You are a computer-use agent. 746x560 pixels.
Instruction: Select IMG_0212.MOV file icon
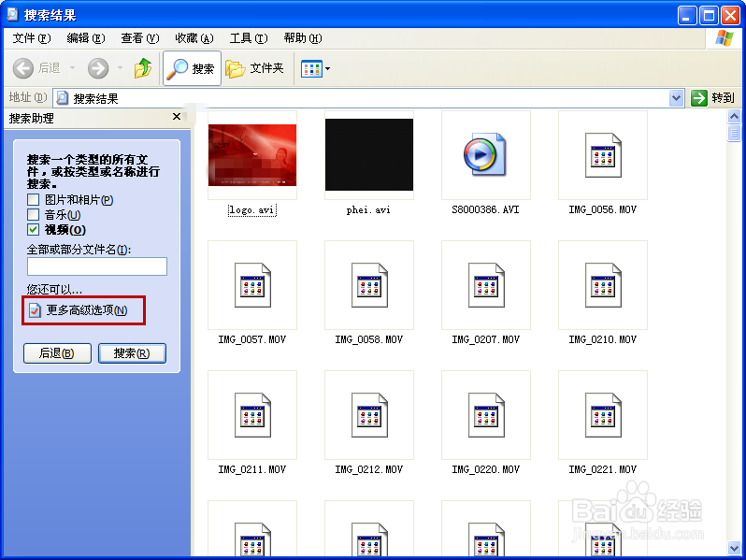(369, 415)
